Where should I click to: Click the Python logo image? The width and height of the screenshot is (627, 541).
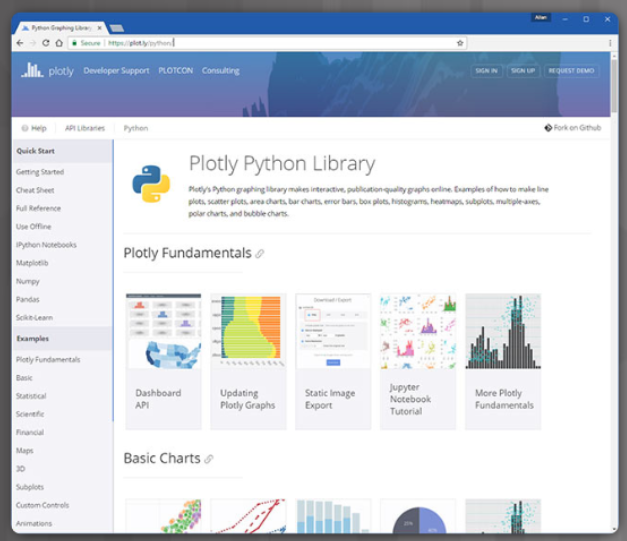(x=151, y=184)
